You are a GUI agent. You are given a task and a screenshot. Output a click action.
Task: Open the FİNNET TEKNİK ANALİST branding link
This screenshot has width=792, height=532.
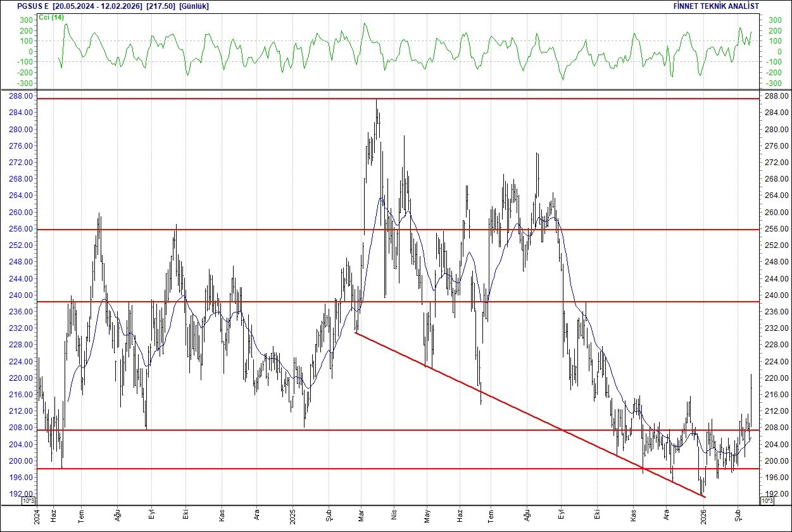[x=715, y=6]
